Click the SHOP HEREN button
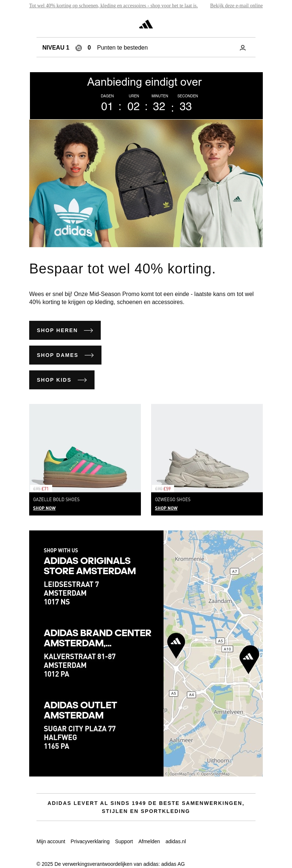Screen dimensions: 292x868 coord(65,330)
